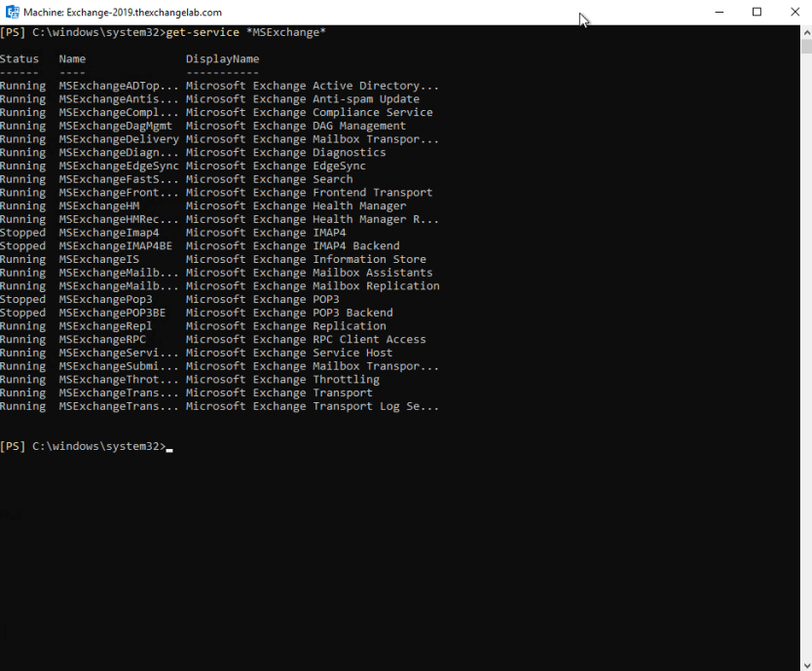Click 'Microsoft Exchange Throttling' display name
The height and width of the screenshot is (671, 812).
[282, 380]
